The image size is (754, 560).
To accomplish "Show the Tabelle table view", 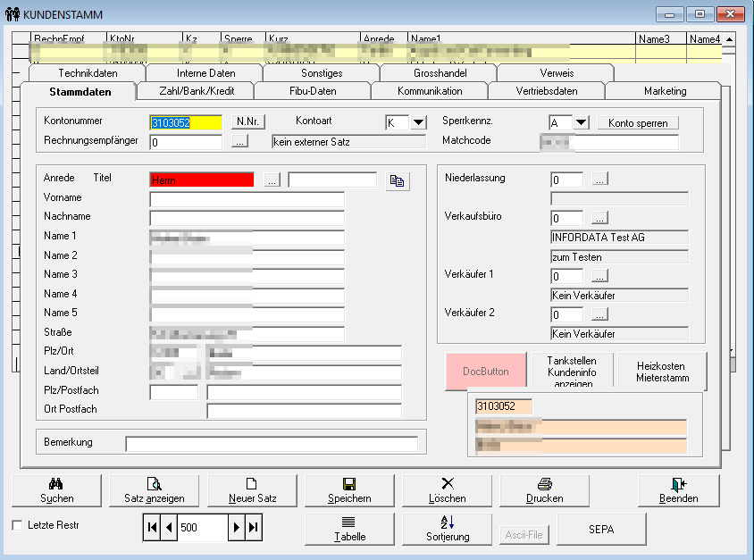I will 349,529.
